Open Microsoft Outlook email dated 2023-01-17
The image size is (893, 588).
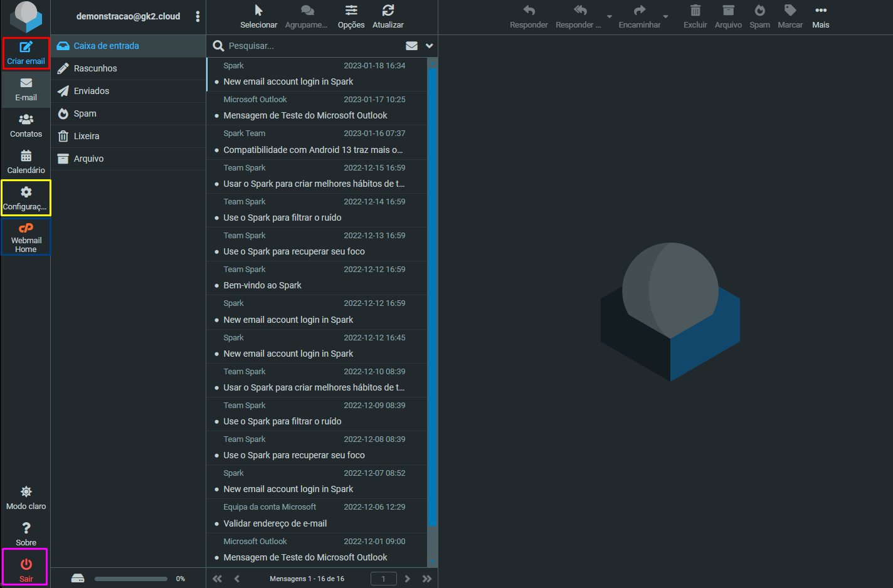point(317,108)
